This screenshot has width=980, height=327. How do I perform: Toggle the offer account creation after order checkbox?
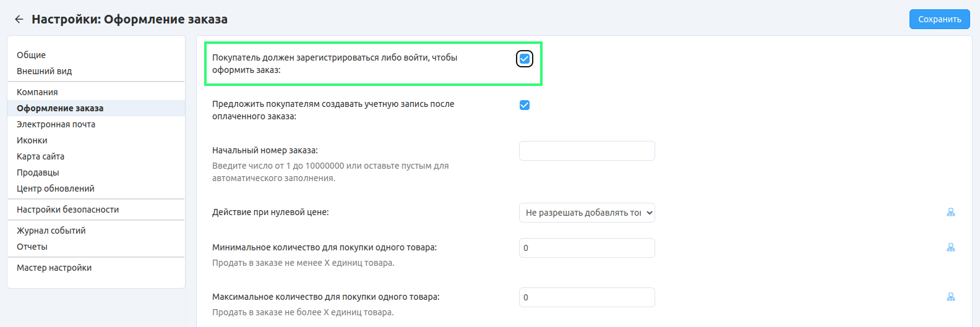pyautogui.click(x=525, y=105)
